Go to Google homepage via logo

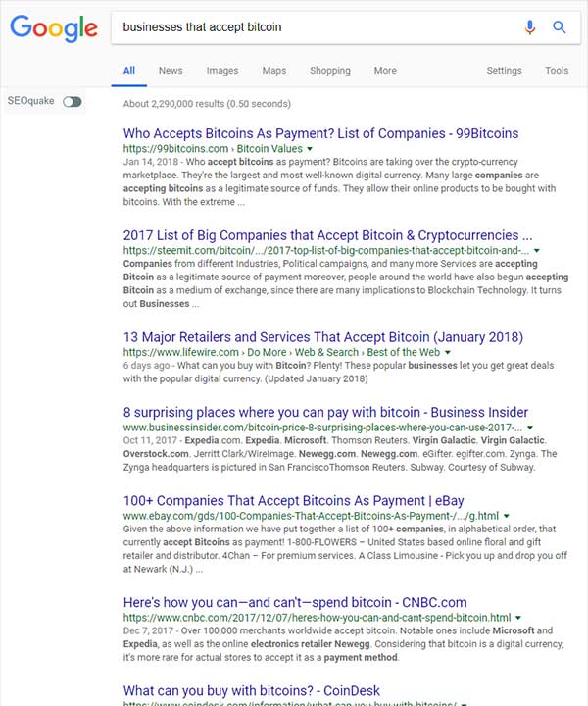pos(54,27)
